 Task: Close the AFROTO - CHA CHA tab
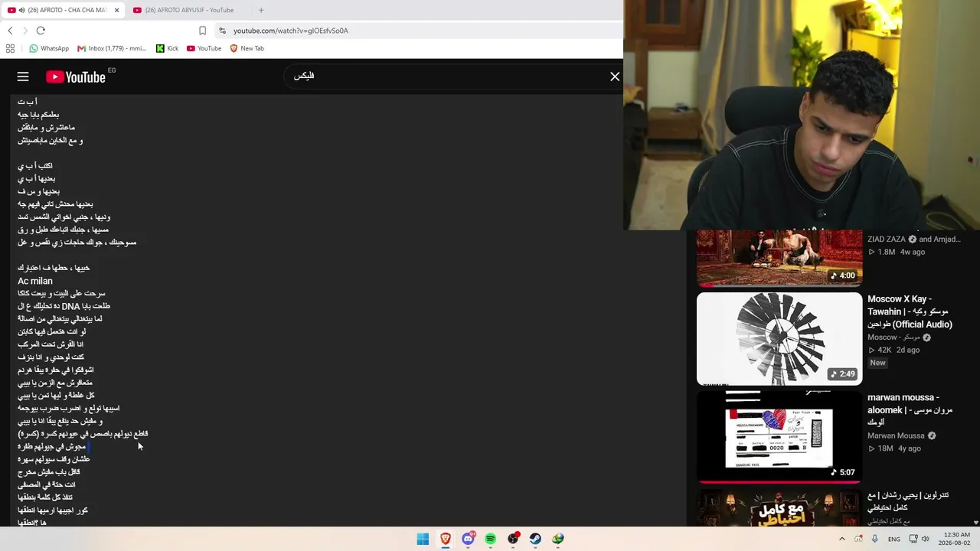pyautogui.click(x=116, y=10)
